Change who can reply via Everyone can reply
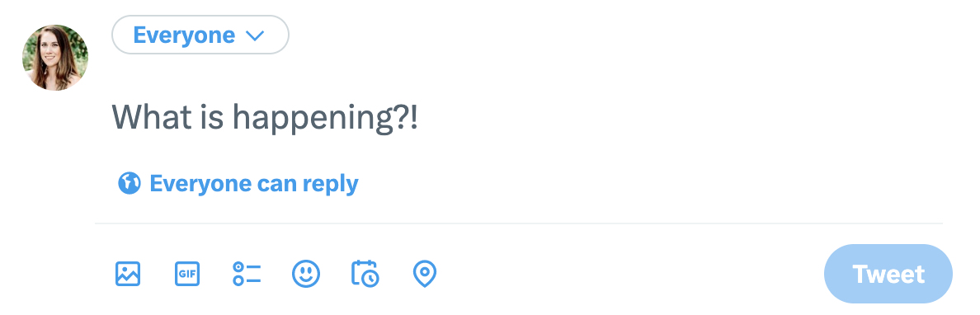Image resolution: width=980 pixels, height=315 pixels. 238,184
